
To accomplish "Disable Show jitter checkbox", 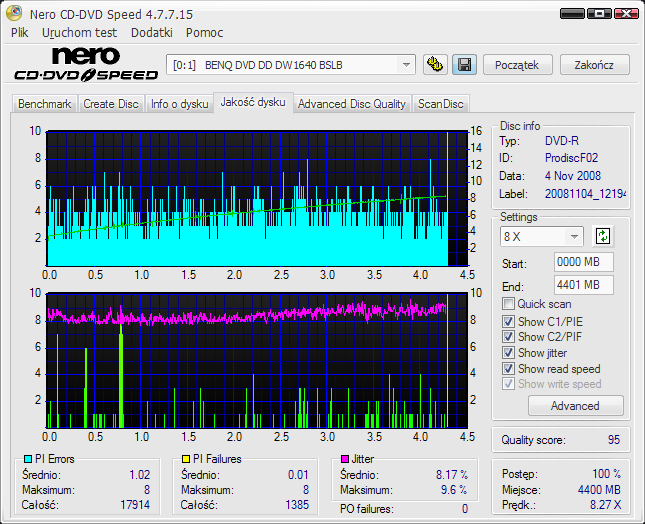I will [x=508, y=352].
